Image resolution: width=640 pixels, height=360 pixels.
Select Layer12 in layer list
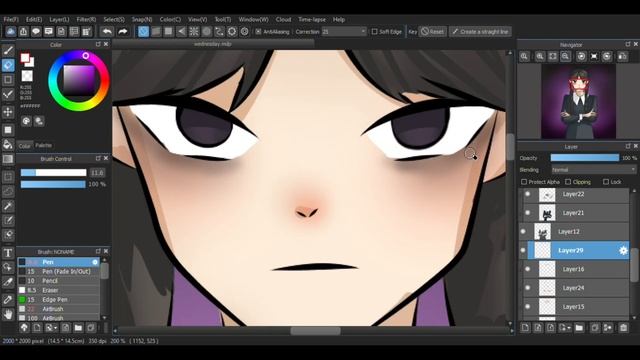point(575,231)
